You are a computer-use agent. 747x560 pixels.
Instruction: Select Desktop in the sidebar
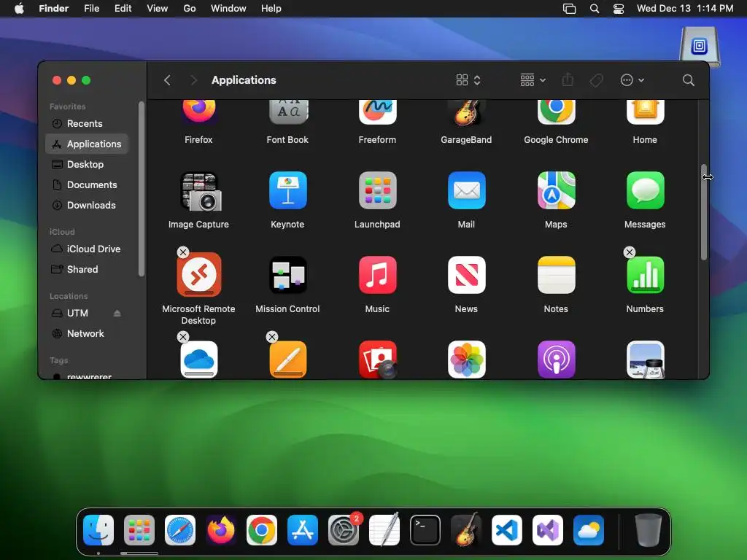click(87, 164)
